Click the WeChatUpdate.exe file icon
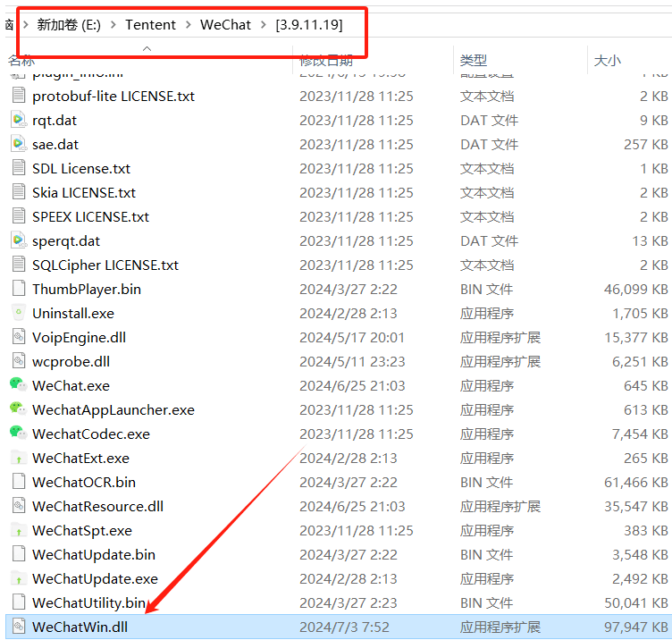Screen dimensions: 672x640 [x=18, y=578]
